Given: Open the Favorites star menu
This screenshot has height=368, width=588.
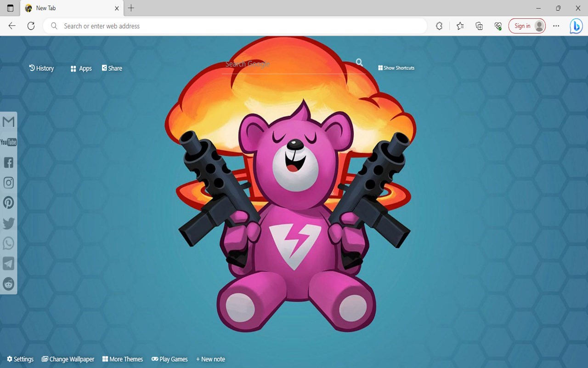Looking at the screenshot, I should click(460, 26).
